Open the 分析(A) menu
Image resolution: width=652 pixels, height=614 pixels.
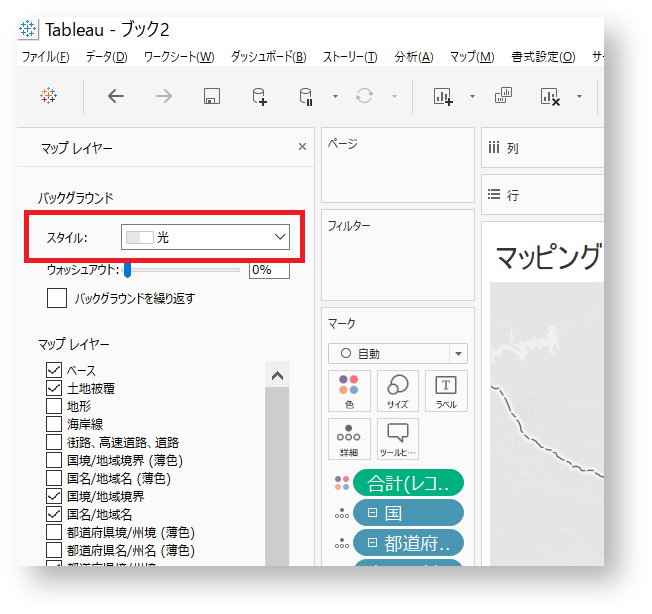pyautogui.click(x=414, y=57)
